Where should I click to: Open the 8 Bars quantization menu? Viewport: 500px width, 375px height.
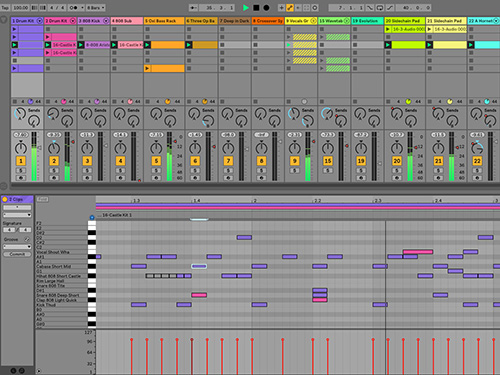[x=96, y=7]
